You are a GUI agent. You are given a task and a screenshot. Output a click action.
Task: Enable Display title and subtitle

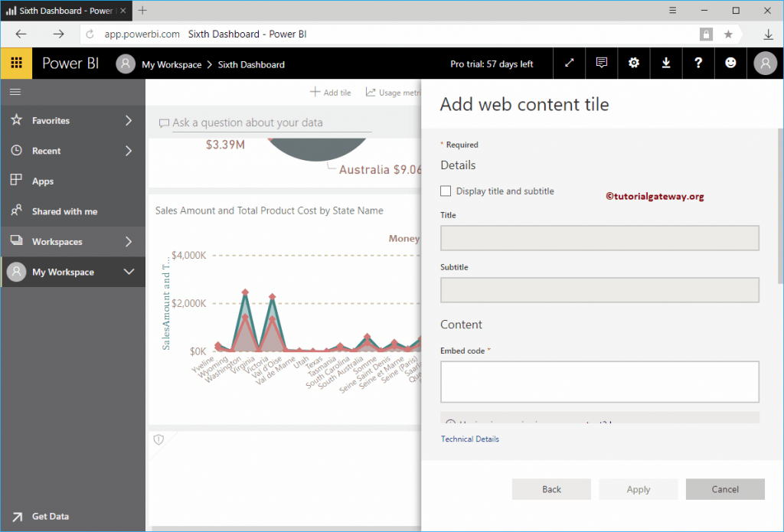(x=446, y=191)
